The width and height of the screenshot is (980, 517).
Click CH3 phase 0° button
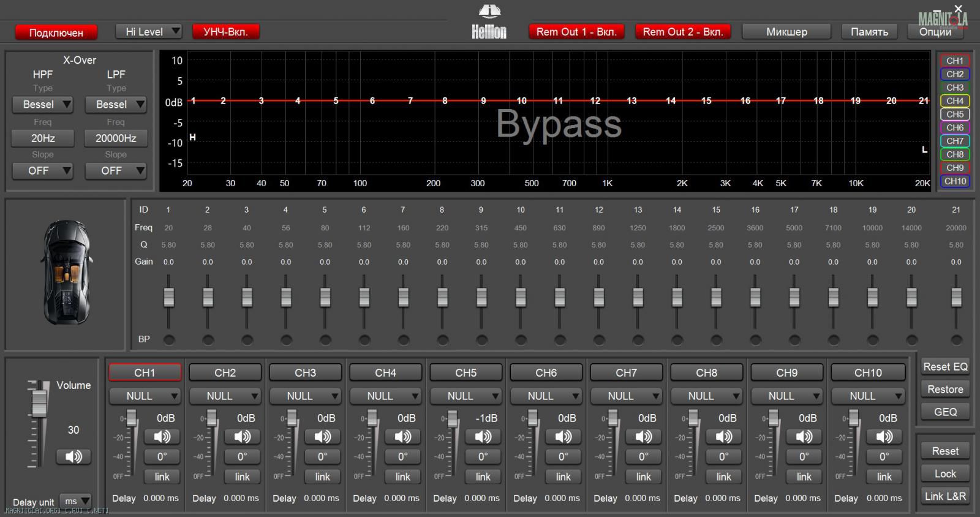(322, 457)
